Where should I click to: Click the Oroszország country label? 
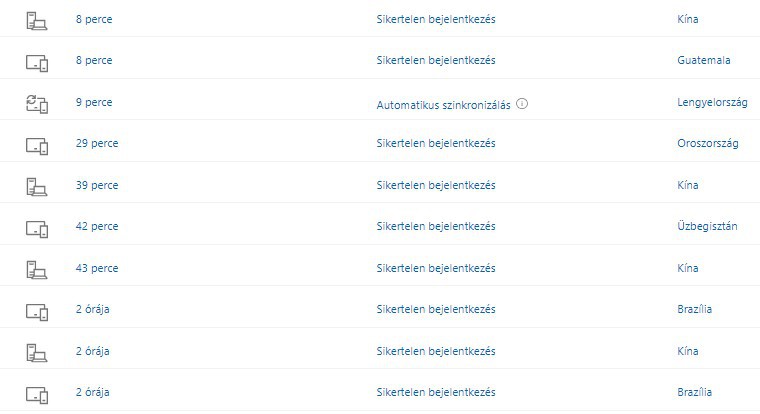point(707,143)
